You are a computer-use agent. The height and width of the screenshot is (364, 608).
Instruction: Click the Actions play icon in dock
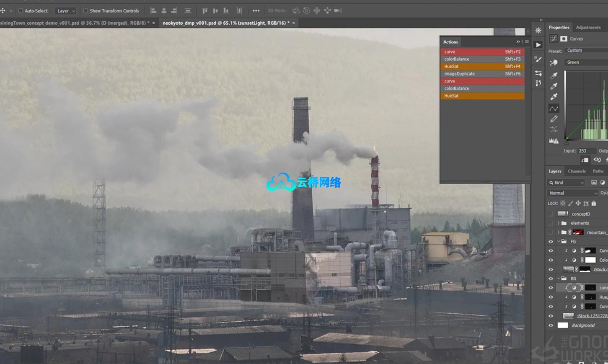538,45
